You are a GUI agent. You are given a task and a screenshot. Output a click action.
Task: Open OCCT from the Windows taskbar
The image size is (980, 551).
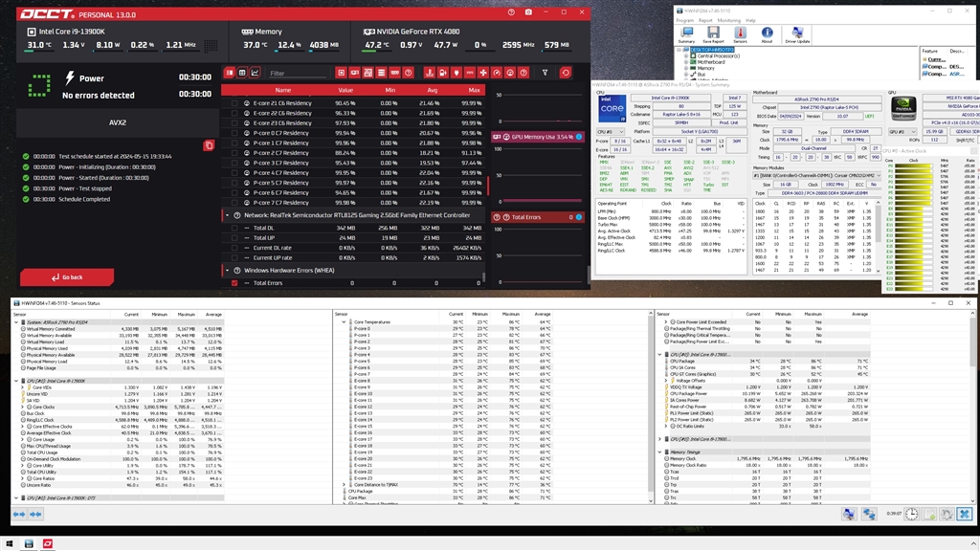pyautogui.click(x=48, y=543)
